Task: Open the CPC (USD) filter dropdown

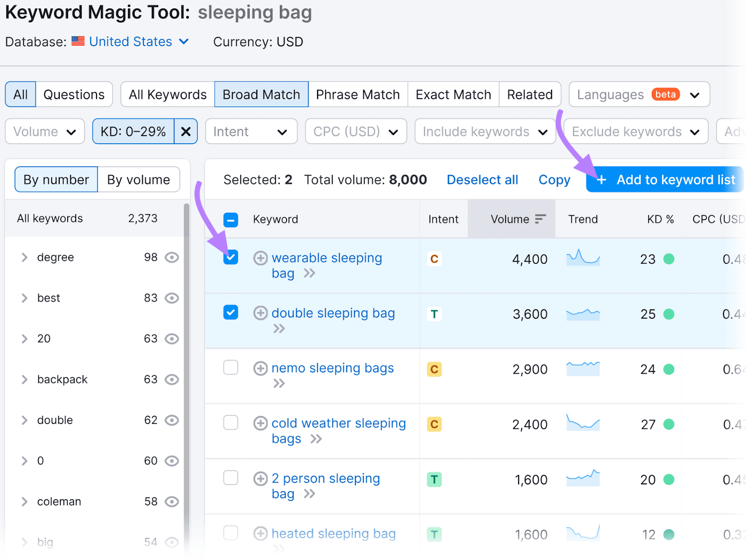Action: [x=356, y=131]
